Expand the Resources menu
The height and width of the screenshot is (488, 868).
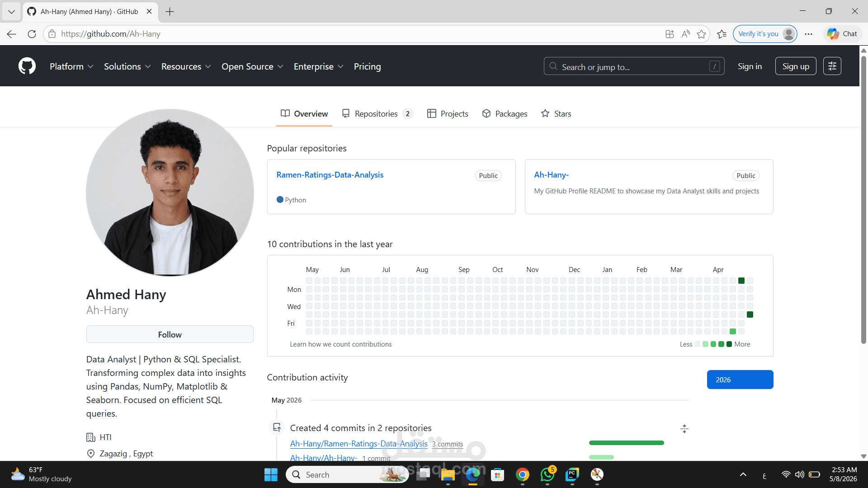point(186,66)
